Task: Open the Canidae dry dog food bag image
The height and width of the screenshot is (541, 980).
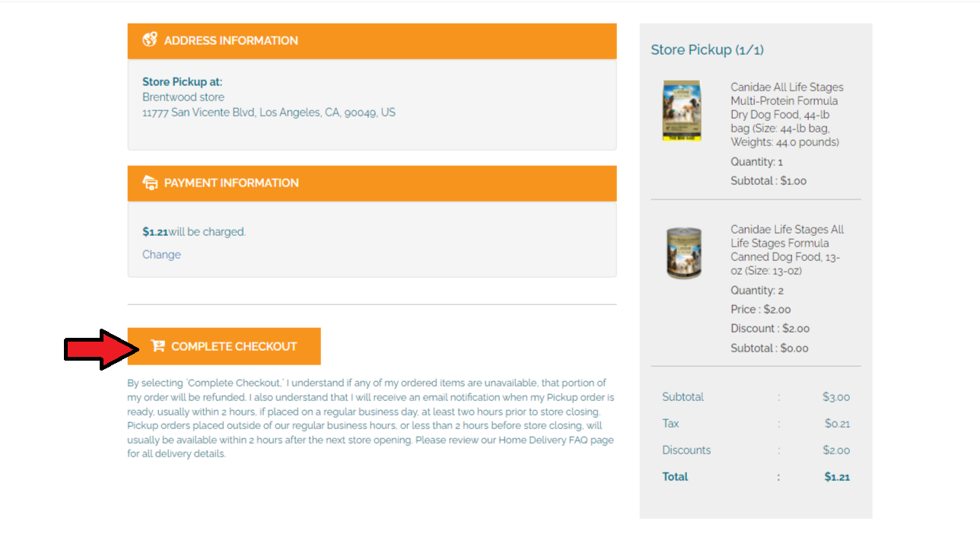Action: pyautogui.click(x=682, y=111)
